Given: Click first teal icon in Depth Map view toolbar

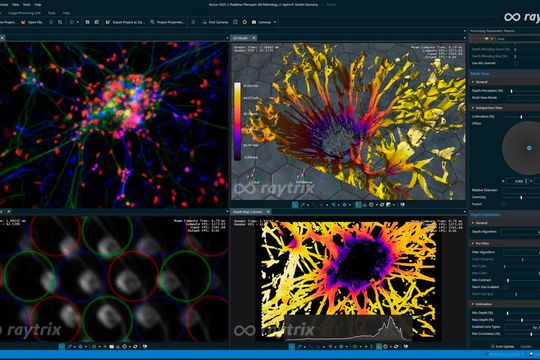Looking at the screenshot, I should pos(292,347).
